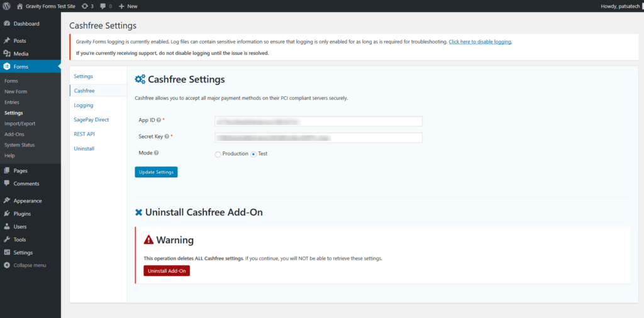
Task: Open Help in the Forms submenu
Action: point(9,155)
